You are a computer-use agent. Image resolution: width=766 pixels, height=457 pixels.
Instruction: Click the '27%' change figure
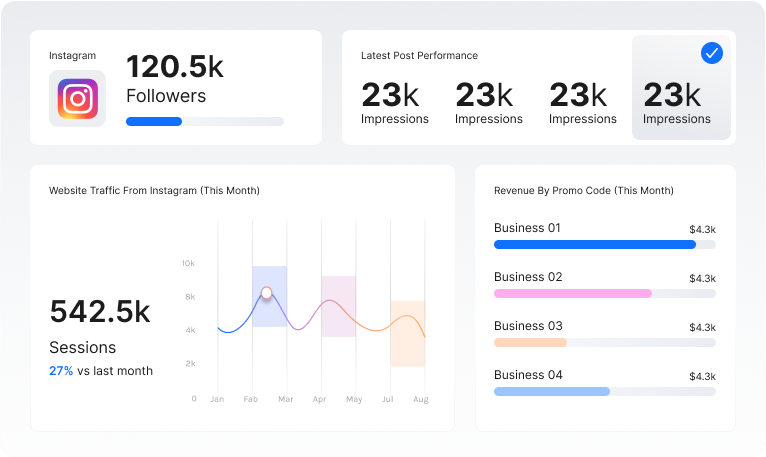[61, 371]
